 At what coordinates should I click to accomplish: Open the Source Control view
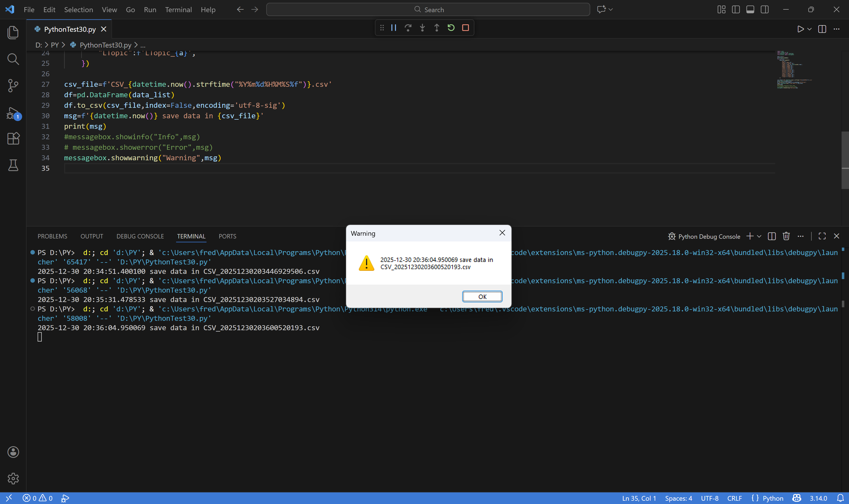click(x=13, y=86)
